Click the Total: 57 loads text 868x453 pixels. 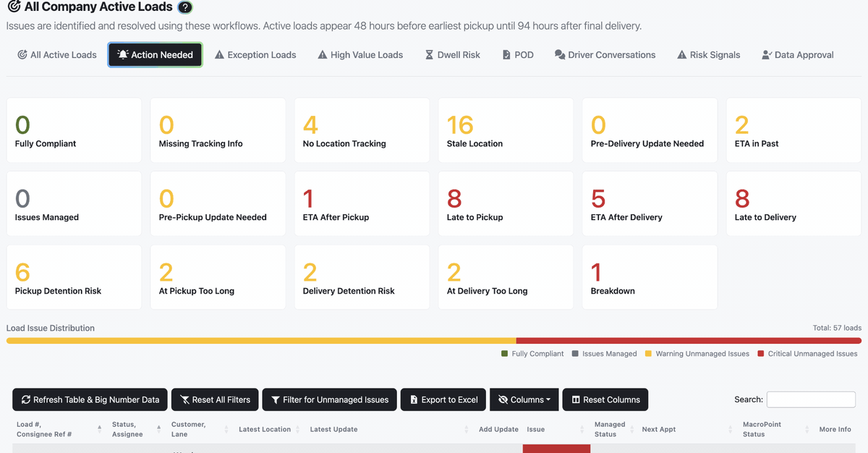click(x=837, y=328)
